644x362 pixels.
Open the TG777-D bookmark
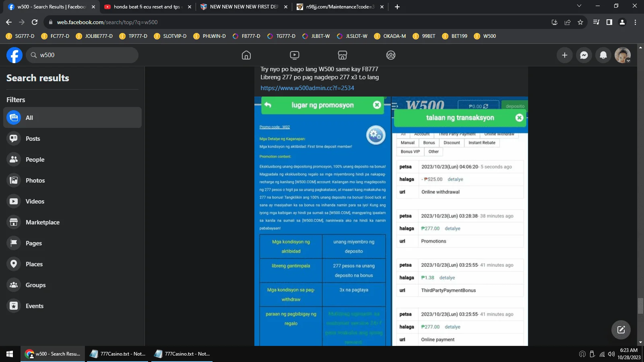(x=281, y=36)
